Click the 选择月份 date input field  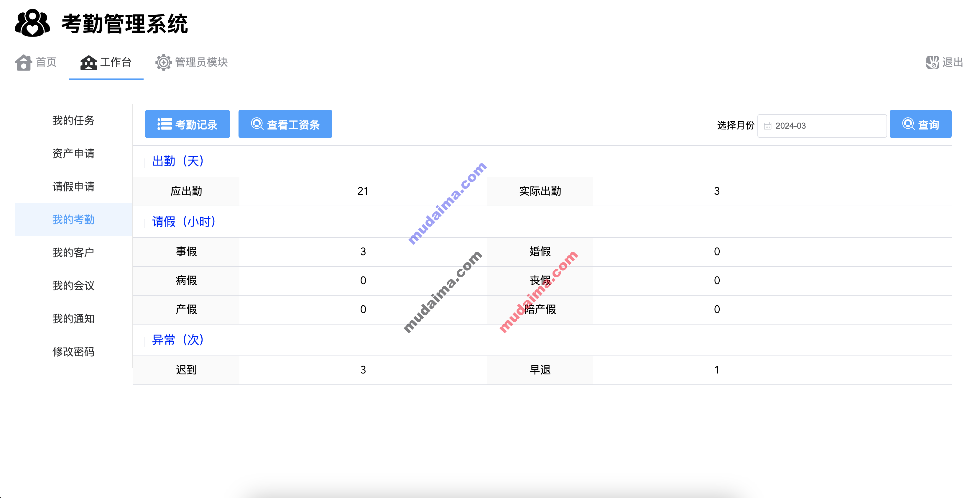[x=823, y=125]
